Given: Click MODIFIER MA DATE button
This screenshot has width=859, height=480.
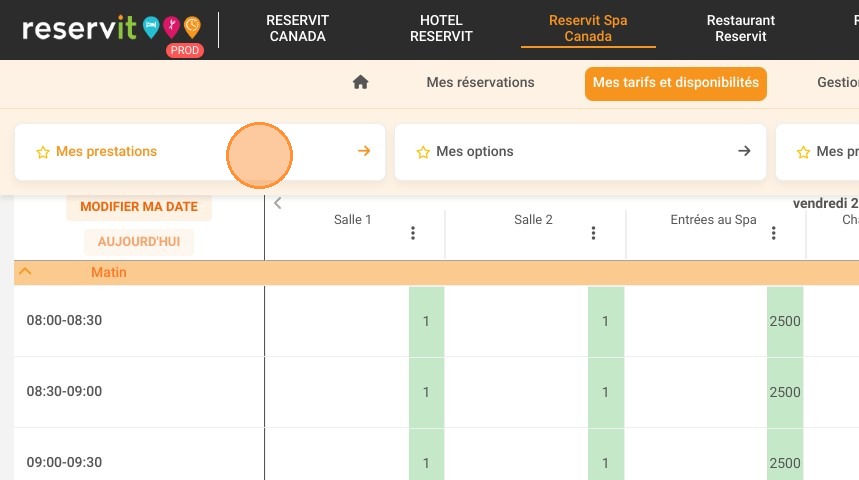Looking at the screenshot, I should point(139,207).
